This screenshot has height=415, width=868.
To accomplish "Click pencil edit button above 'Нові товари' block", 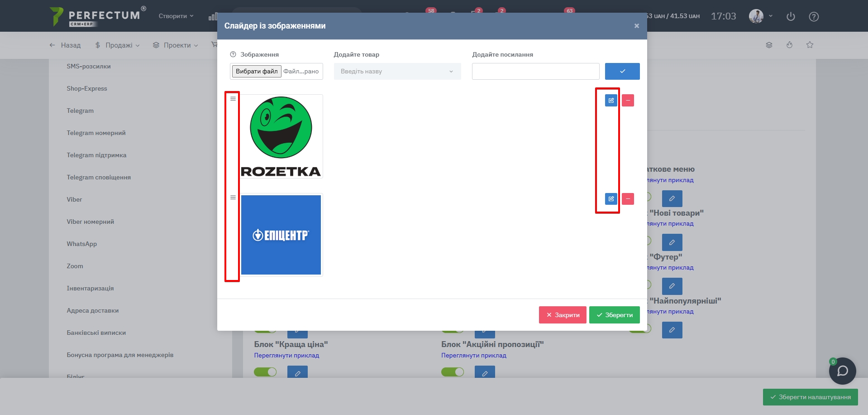I will click(672, 198).
